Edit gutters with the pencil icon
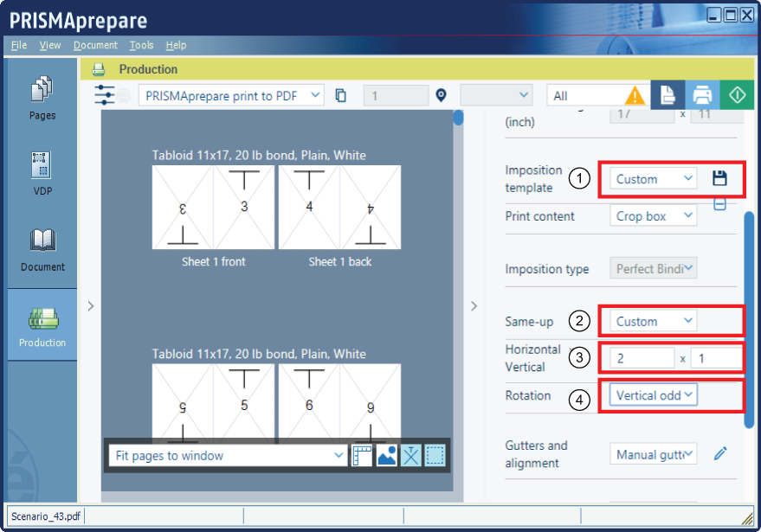The width and height of the screenshot is (761, 532). click(x=720, y=454)
